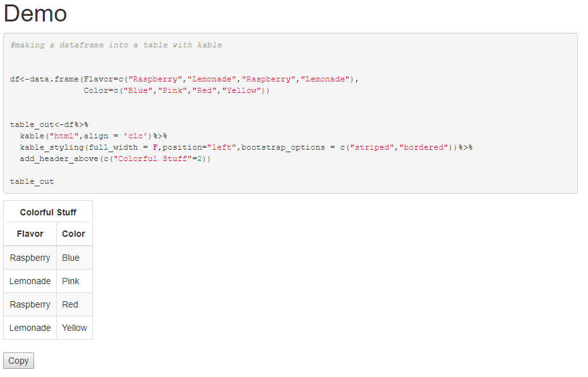588x377 pixels.
Task: Select the Blue table cell
Action: tap(71, 258)
